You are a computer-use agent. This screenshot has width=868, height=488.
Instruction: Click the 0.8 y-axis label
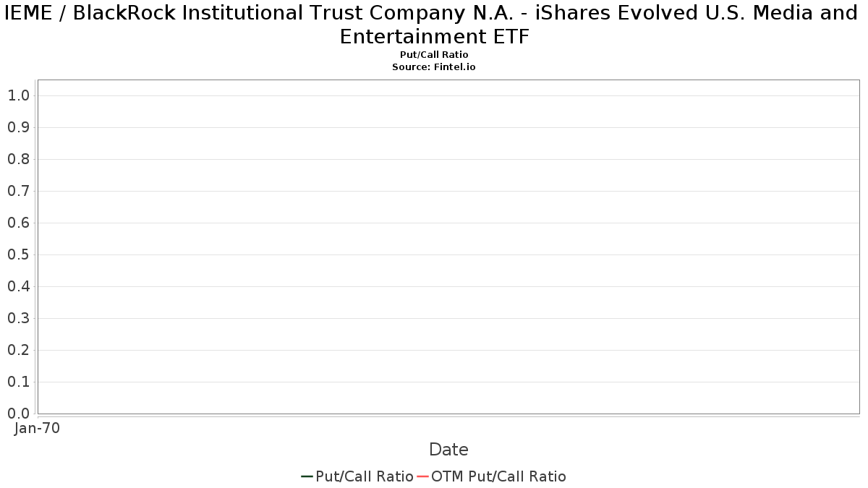[19, 159]
